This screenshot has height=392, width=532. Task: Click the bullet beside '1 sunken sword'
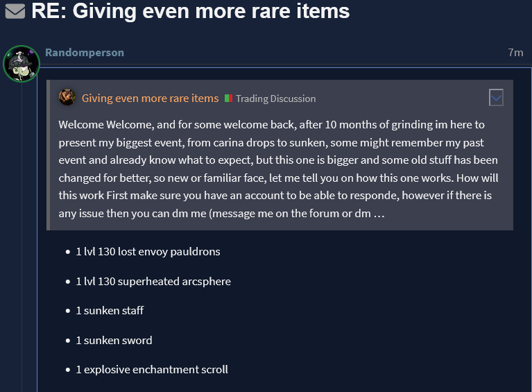pos(67,341)
